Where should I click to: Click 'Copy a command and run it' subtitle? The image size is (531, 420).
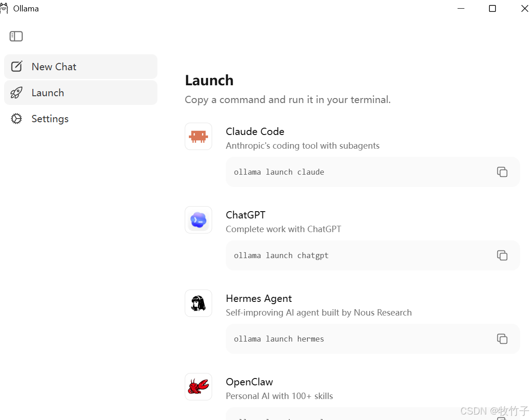click(288, 100)
